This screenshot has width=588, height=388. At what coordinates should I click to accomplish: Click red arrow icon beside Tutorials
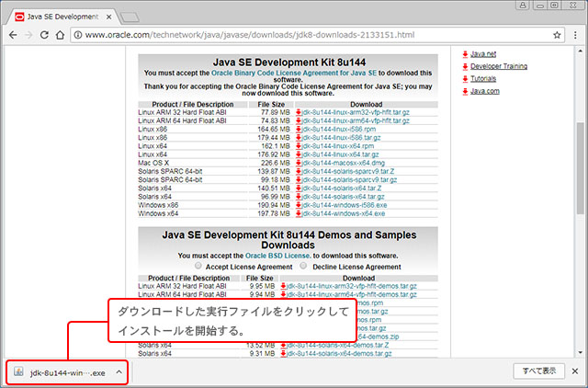point(465,79)
